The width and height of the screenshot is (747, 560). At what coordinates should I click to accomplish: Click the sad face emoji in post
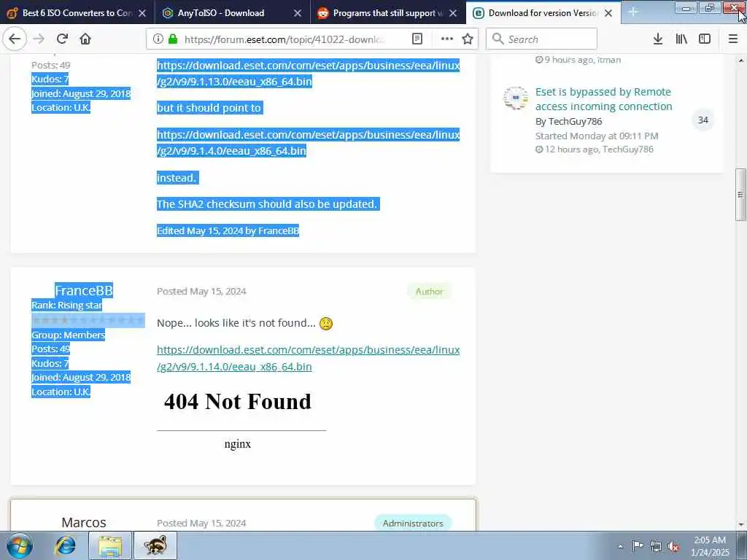tap(326, 324)
